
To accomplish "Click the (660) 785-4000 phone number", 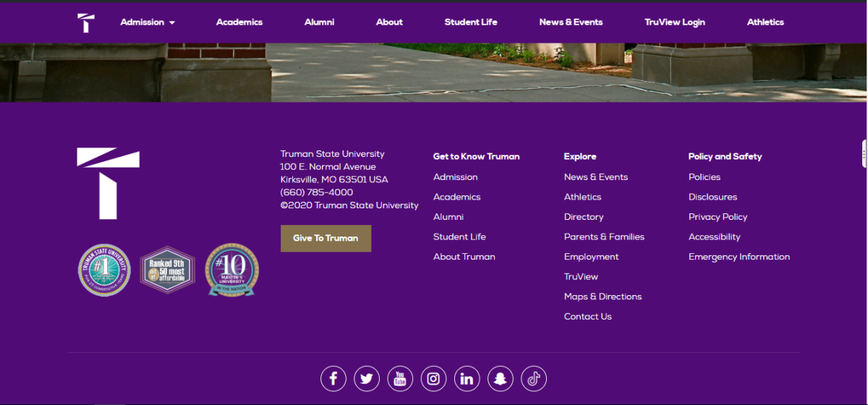I will coord(317,192).
